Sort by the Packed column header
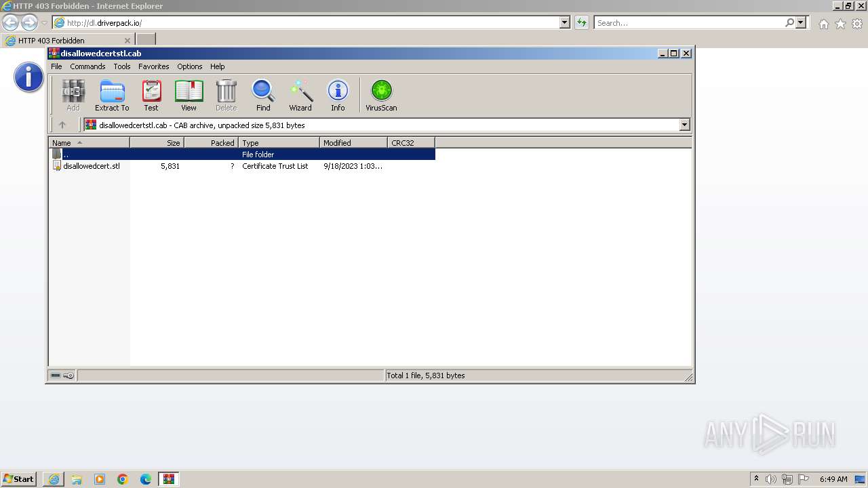 click(211, 143)
